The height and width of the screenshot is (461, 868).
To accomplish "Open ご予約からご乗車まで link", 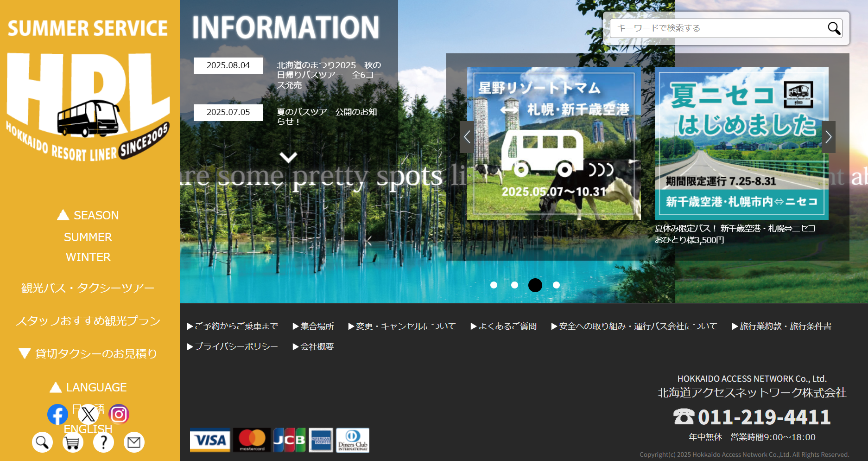I will pyautogui.click(x=232, y=326).
